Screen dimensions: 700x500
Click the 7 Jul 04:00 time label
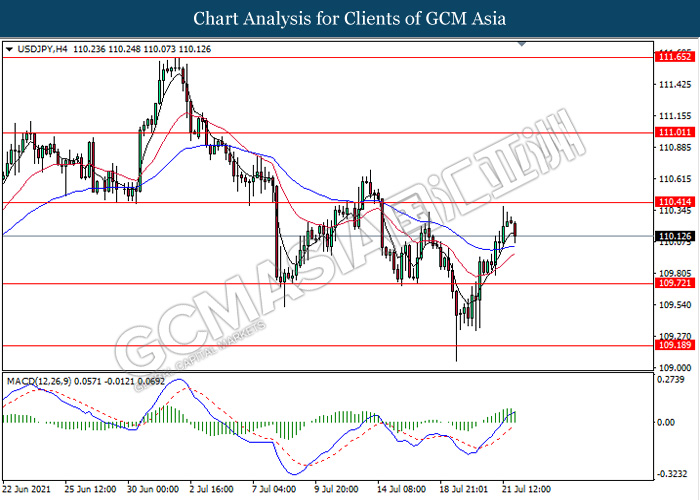tap(274, 489)
